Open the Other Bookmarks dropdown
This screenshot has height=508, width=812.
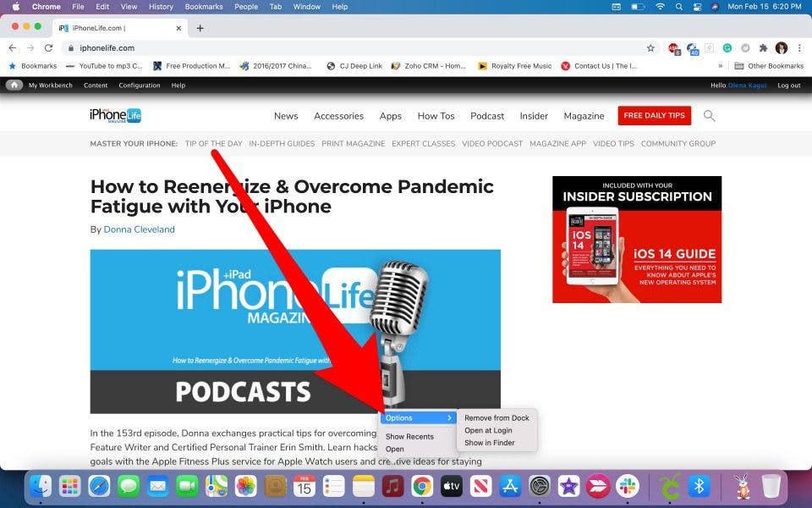(775, 66)
